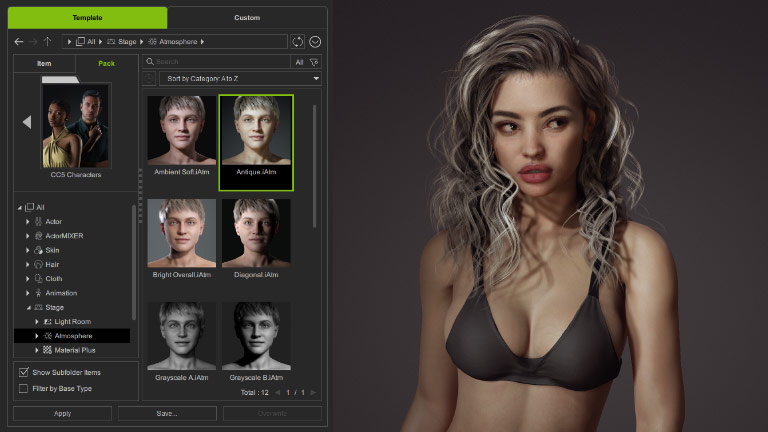Click the All folder icon in tree

(29, 207)
